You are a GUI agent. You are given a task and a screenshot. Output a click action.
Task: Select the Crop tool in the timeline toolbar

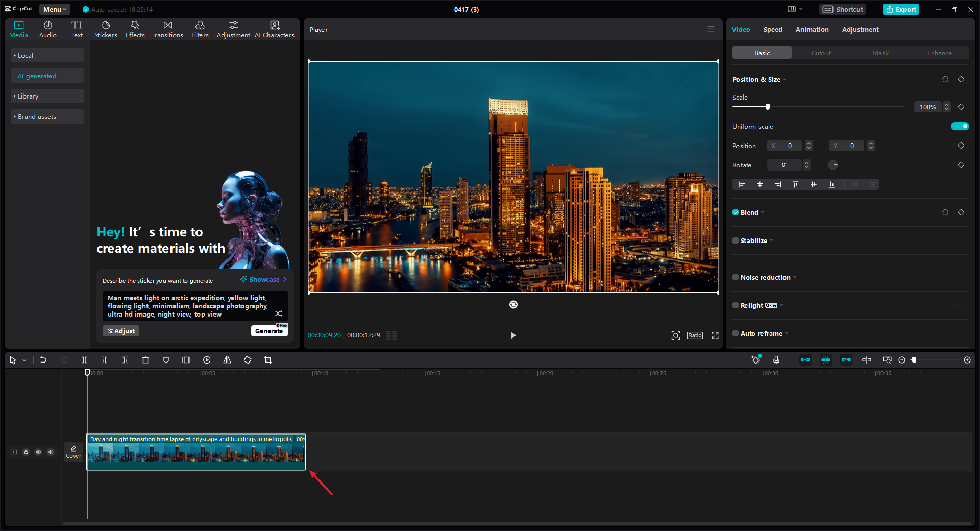[268, 360]
